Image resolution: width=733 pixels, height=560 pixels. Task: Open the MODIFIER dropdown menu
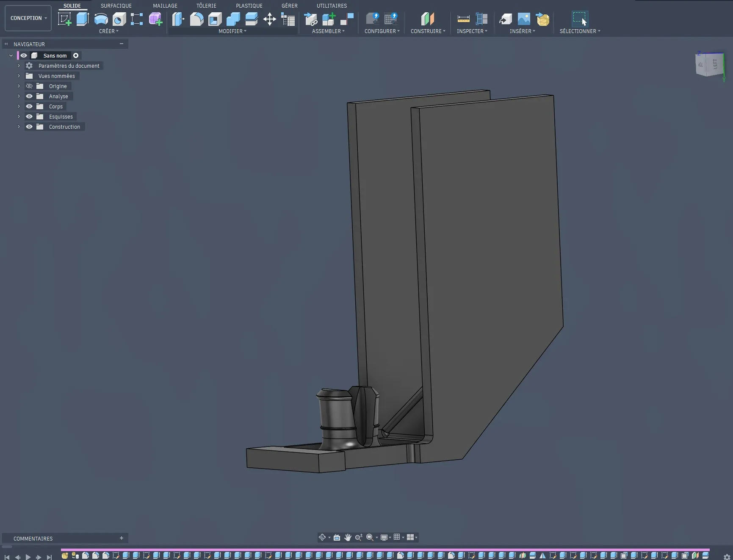click(x=232, y=31)
